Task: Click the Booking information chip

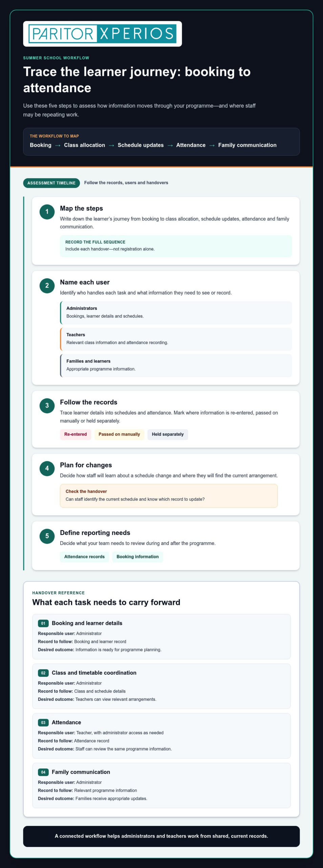Action: coord(137,557)
